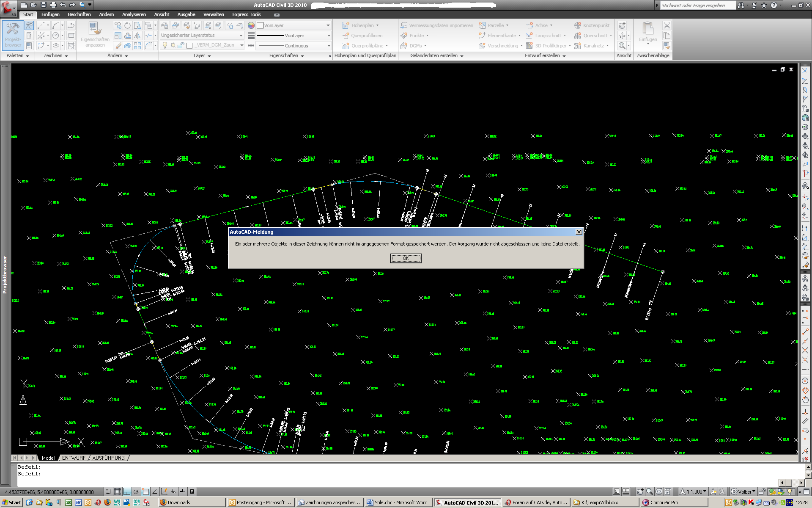Screen dimensions: 812x508
Task: Switch to the Express Tools ribbon tab
Action: 246,14
